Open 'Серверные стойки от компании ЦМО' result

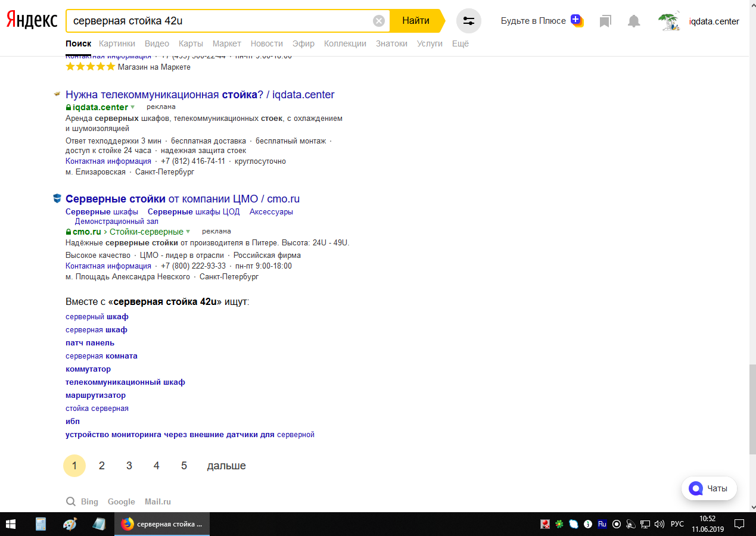pos(182,199)
